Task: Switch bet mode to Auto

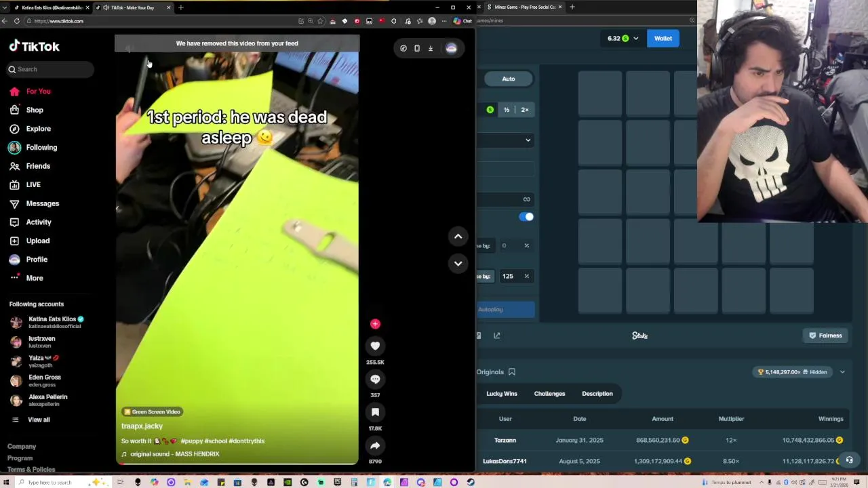Action: click(509, 79)
